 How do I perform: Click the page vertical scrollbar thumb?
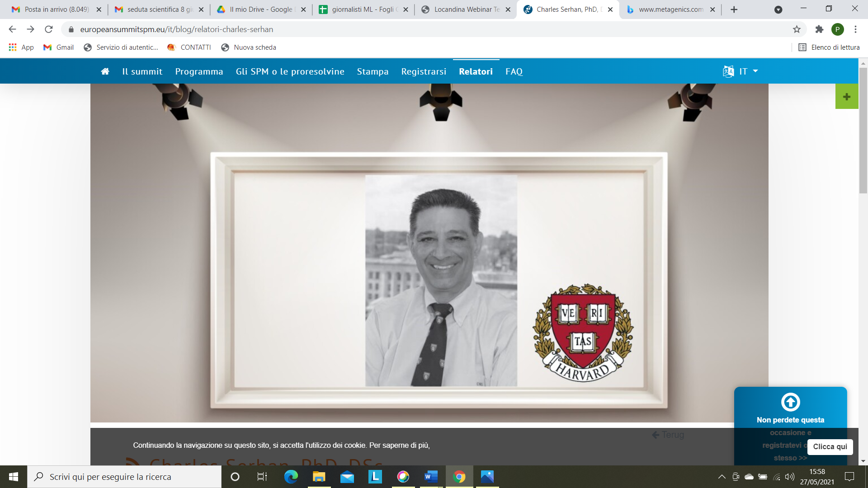click(x=863, y=130)
